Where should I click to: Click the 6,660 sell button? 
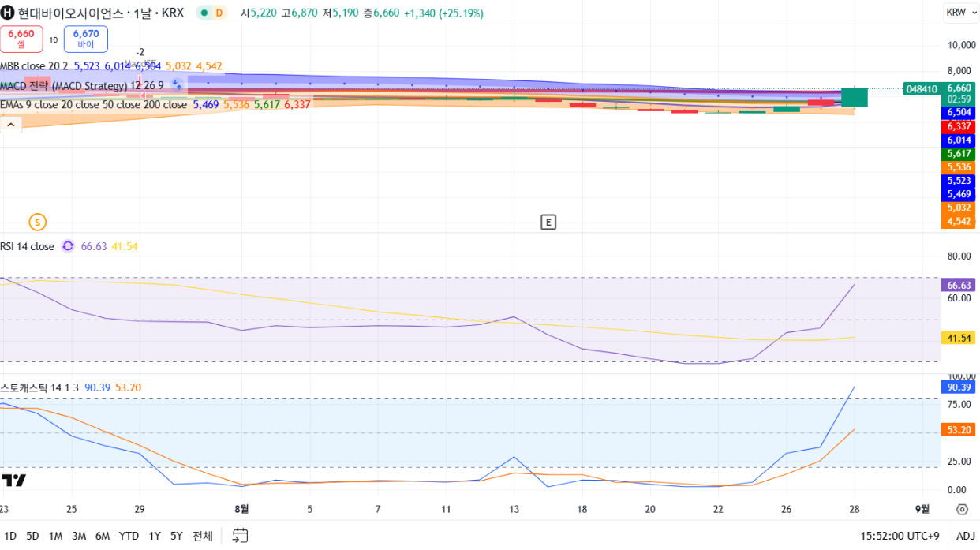[x=21, y=39]
